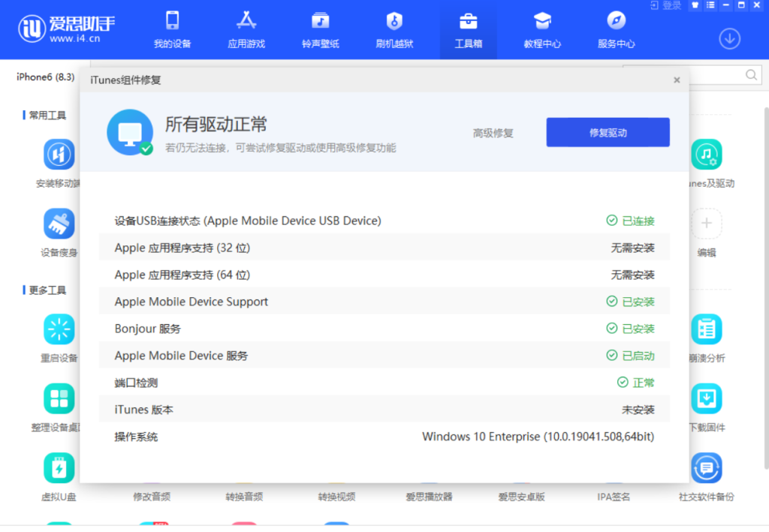Open the 爱思播放器 media player tool
769x532 pixels.
click(428, 496)
